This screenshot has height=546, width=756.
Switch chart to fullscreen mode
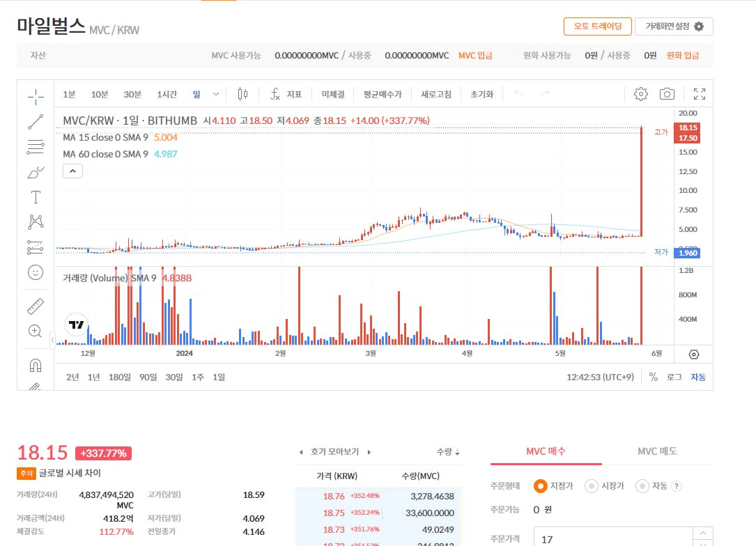[699, 94]
